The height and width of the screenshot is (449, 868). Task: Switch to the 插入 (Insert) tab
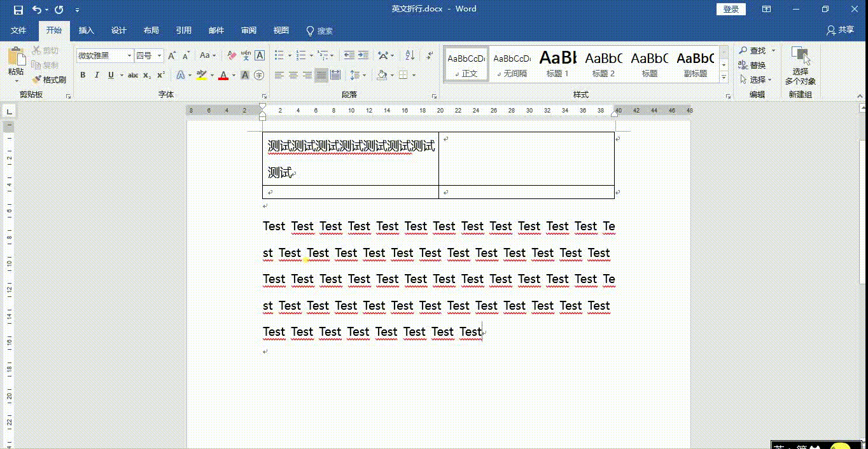click(86, 31)
